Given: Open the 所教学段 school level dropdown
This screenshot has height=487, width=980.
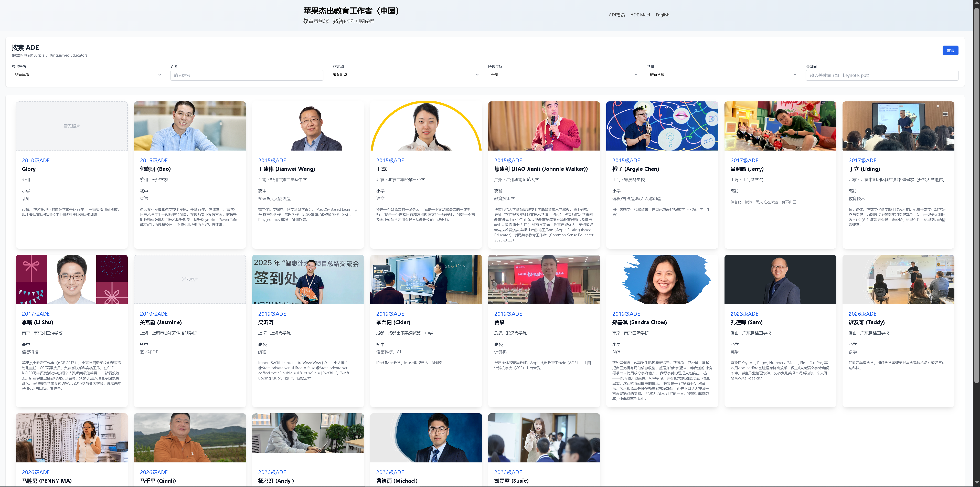Looking at the screenshot, I should [x=563, y=75].
